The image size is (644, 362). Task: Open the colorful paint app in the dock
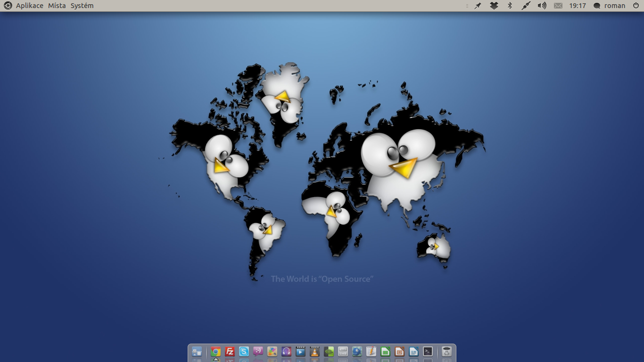(x=272, y=352)
